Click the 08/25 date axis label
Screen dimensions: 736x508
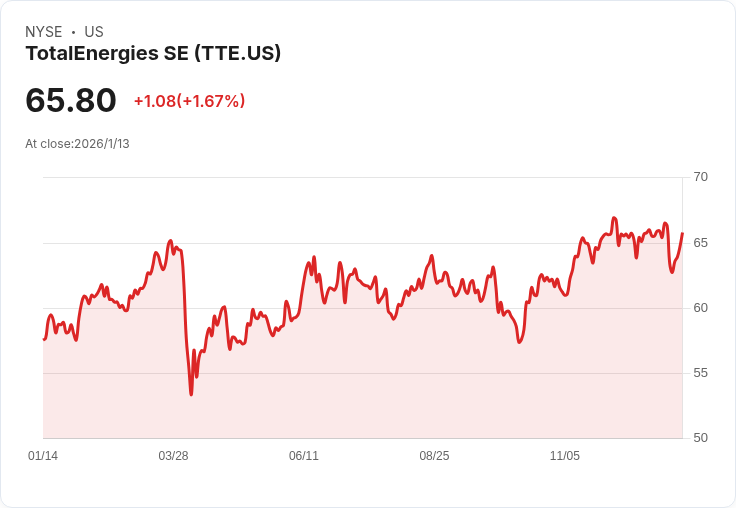click(434, 456)
